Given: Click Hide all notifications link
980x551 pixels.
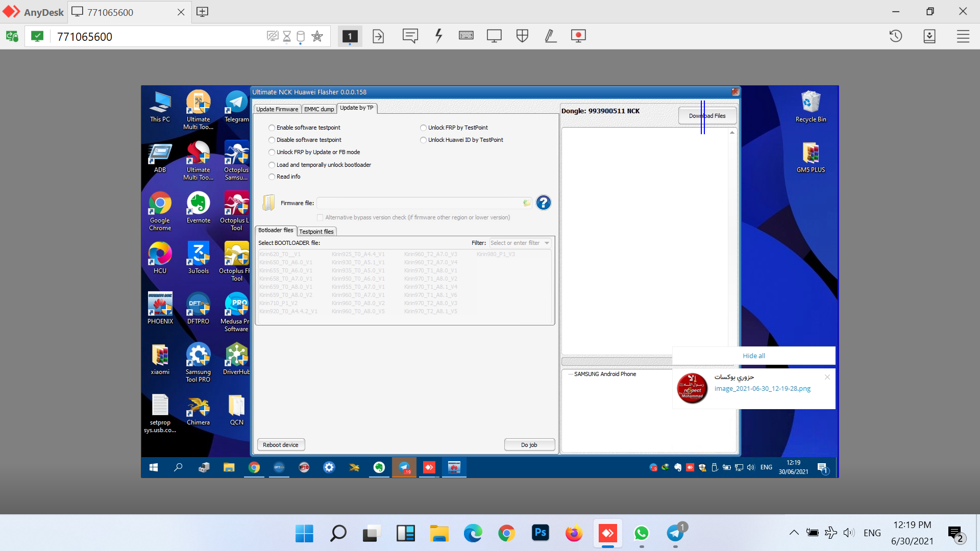Looking at the screenshot, I should tap(754, 356).
